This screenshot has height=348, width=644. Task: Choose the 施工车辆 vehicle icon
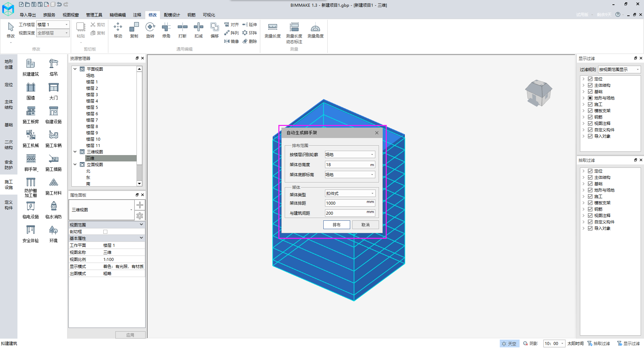click(x=53, y=139)
